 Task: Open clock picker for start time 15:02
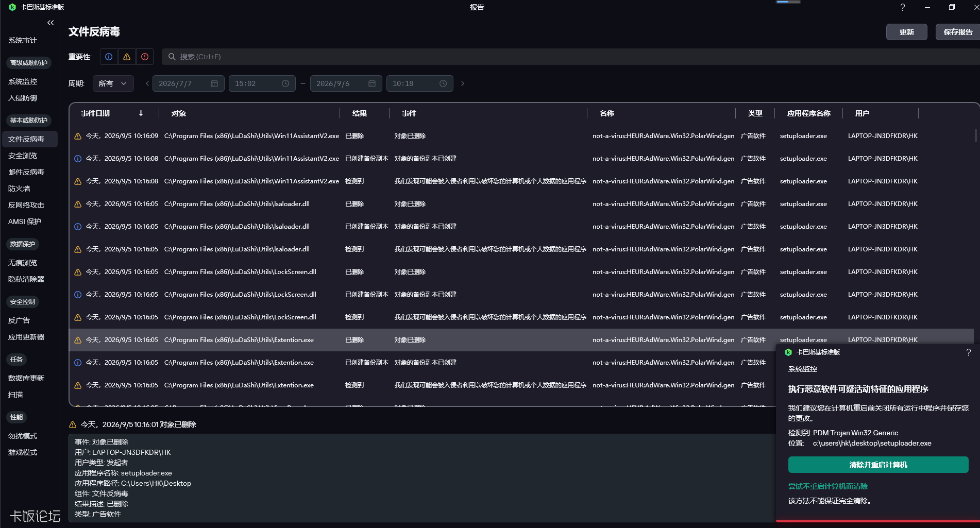pyautogui.click(x=285, y=83)
